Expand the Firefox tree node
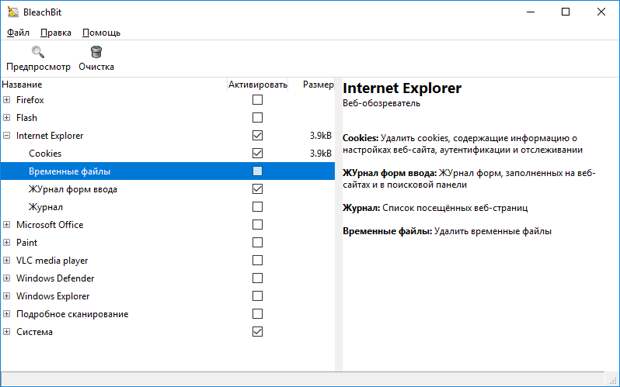This screenshot has width=620, height=387. point(7,100)
